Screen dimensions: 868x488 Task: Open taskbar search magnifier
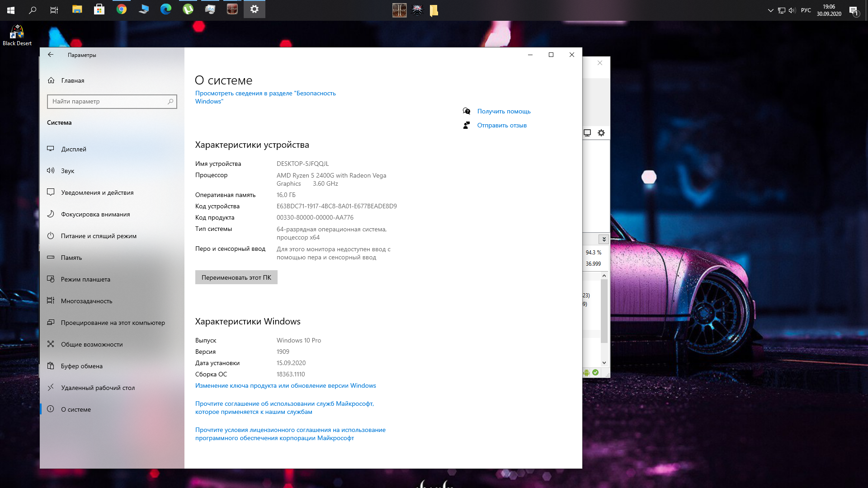click(x=33, y=9)
